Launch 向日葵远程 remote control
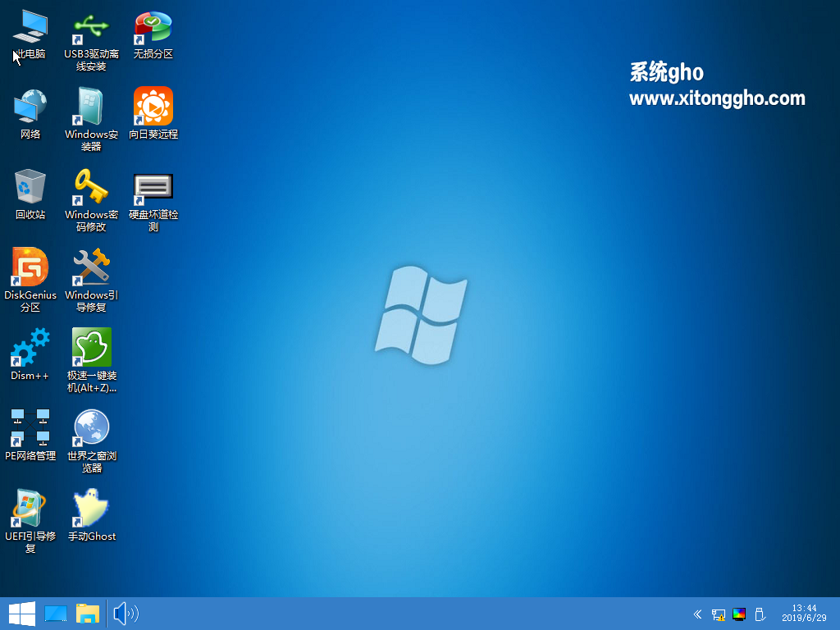This screenshot has width=840, height=630. click(153, 113)
